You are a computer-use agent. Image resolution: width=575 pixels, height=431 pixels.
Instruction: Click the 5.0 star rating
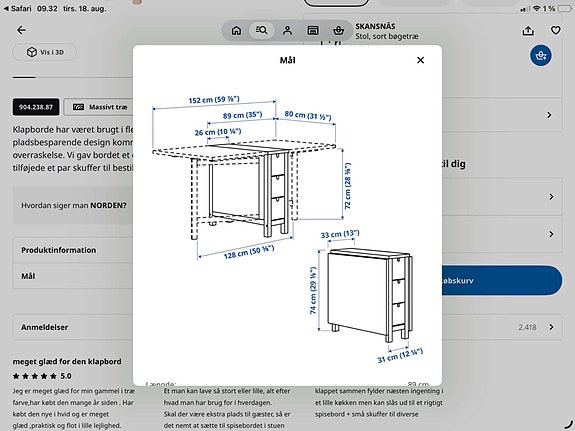42,376
